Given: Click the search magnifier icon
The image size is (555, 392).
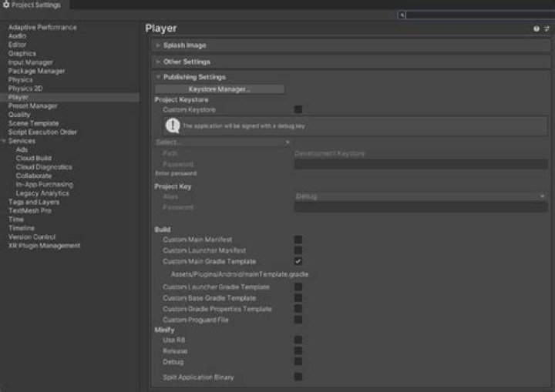Looking at the screenshot, I should [402, 15].
